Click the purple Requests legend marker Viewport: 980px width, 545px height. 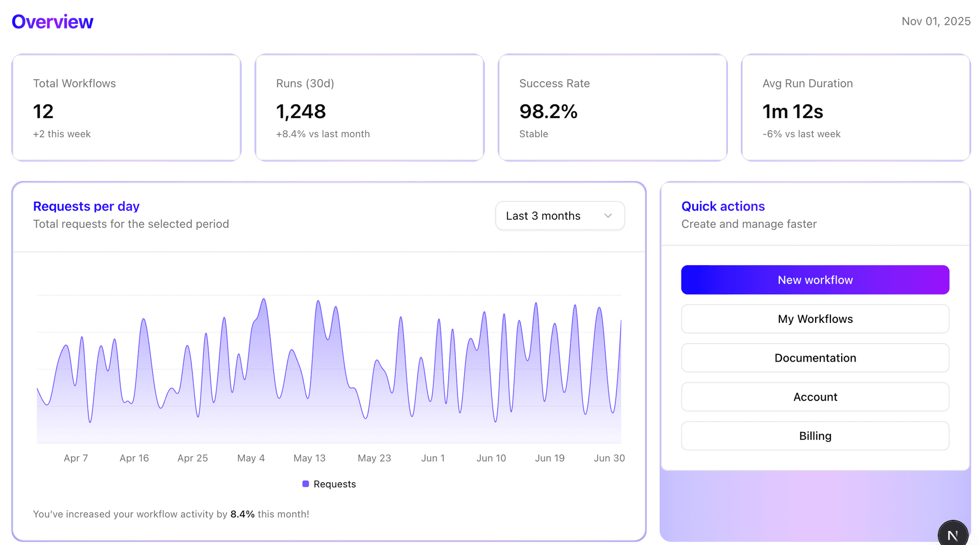point(305,484)
